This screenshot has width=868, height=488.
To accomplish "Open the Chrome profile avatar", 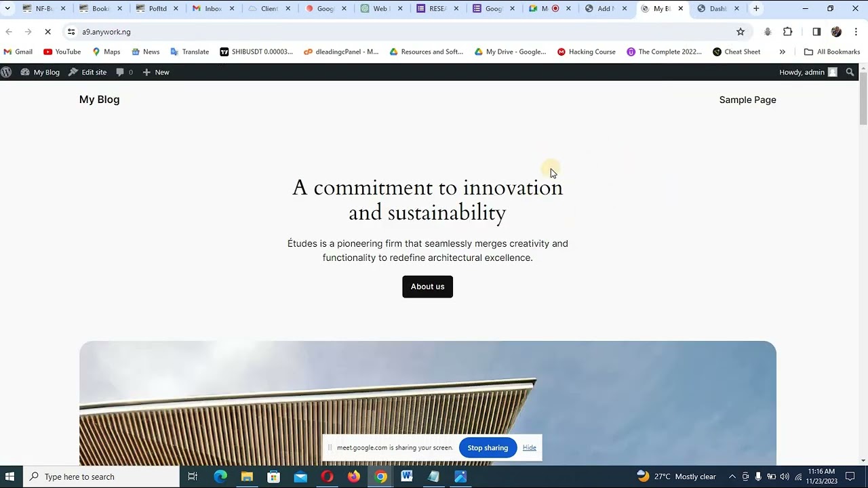I will pyautogui.click(x=836, y=32).
